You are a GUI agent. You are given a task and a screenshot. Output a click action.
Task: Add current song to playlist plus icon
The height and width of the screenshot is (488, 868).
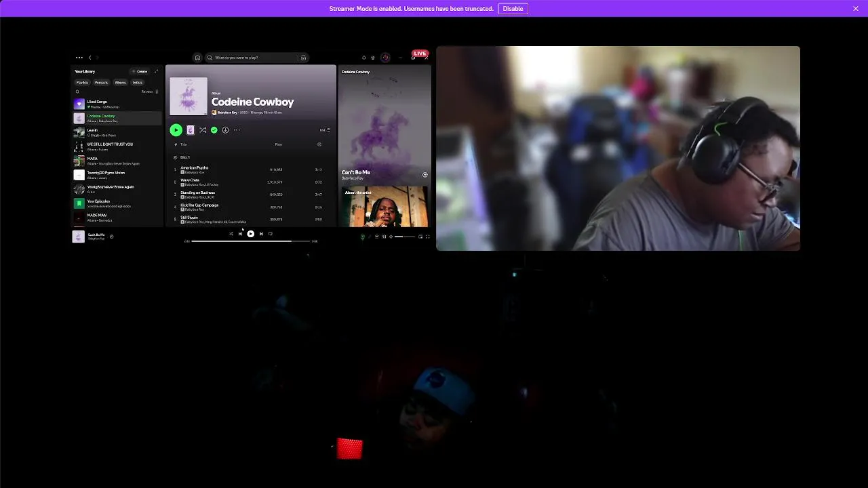[x=111, y=237]
